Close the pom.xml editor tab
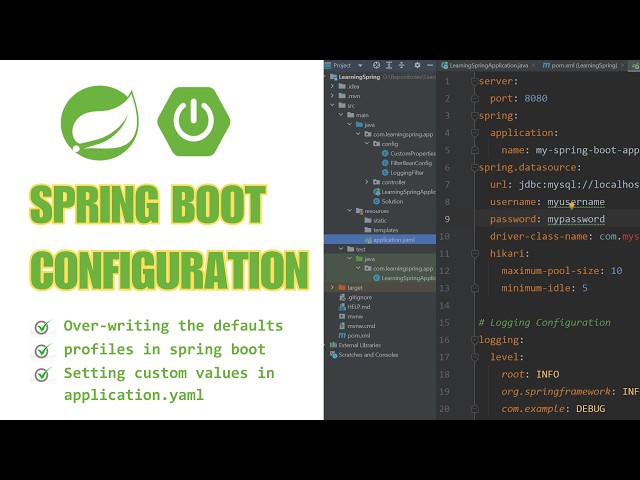This screenshot has width=640, height=480. point(622,65)
